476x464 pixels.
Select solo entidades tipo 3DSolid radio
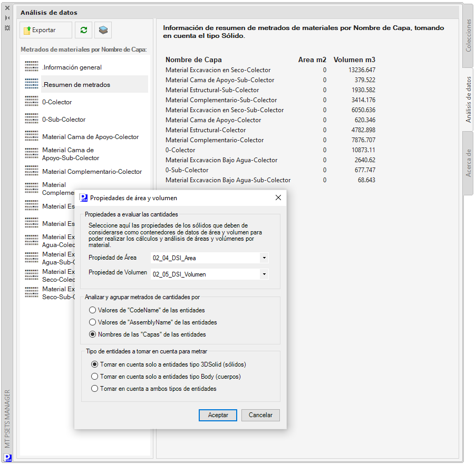[x=169, y=364]
